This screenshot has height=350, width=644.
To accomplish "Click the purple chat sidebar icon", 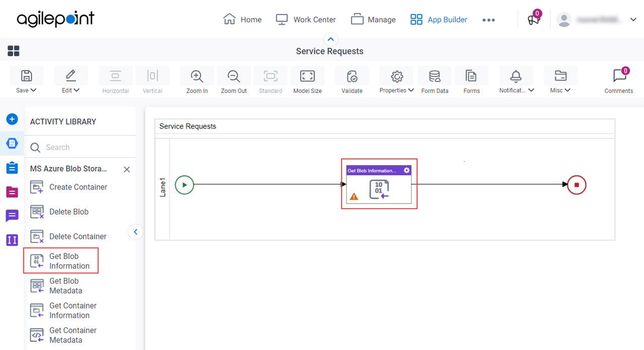I will click(12, 216).
